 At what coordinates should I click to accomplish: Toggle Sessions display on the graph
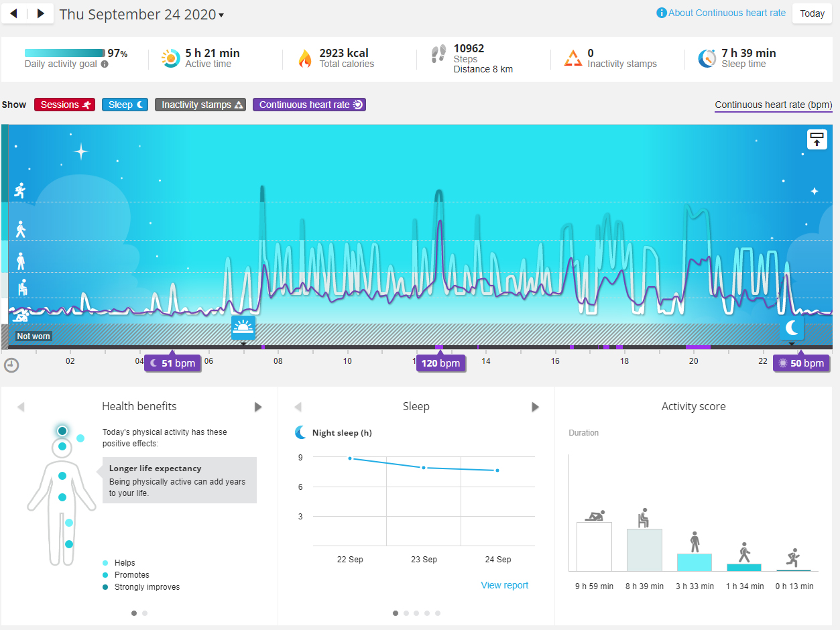[x=65, y=105]
